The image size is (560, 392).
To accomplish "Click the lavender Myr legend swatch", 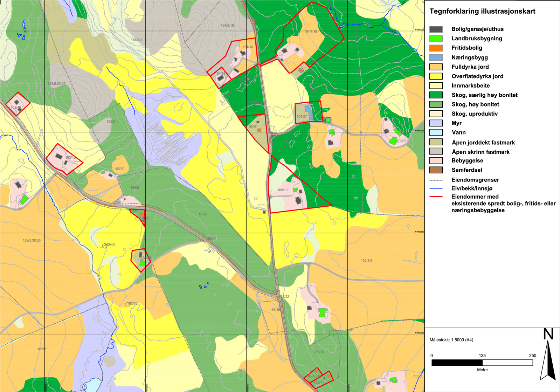I will [x=436, y=123].
